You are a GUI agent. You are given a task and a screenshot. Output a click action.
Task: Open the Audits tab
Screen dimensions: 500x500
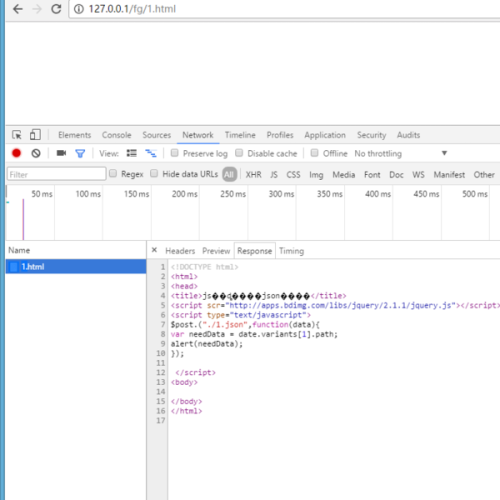pos(408,135)
